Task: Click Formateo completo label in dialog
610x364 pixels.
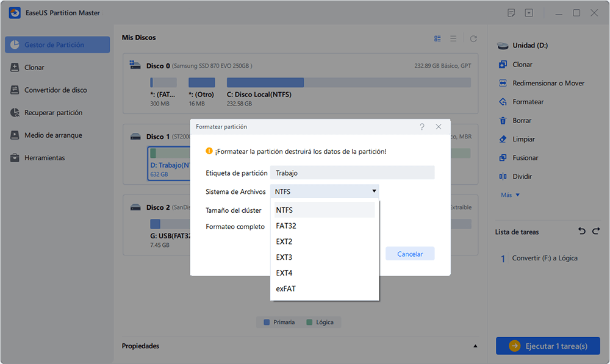Action: 235,226
